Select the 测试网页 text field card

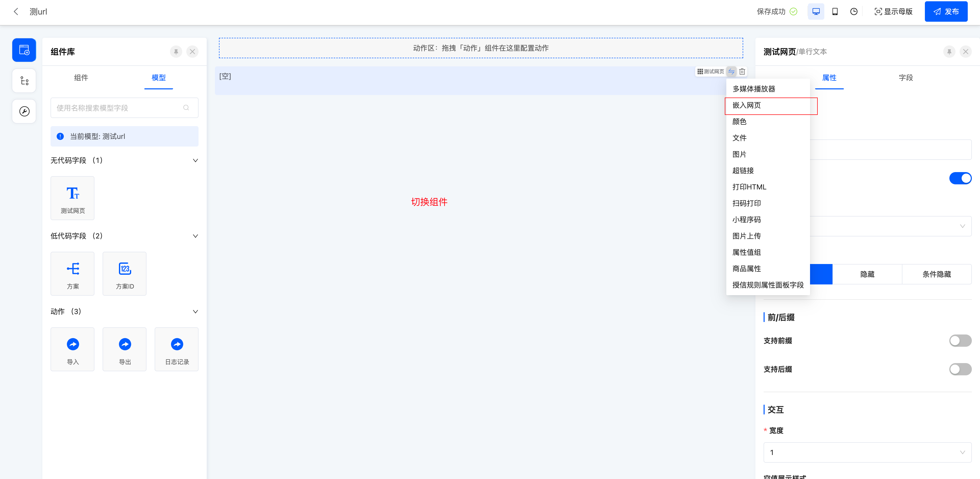click(72, 198)
